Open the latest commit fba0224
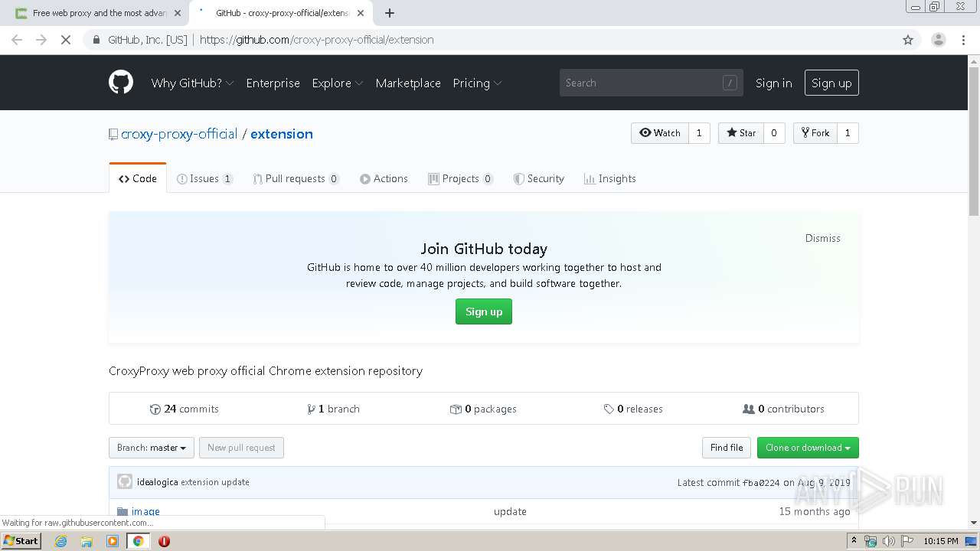This screenshot has width=980, height=551. coord(761,483)
